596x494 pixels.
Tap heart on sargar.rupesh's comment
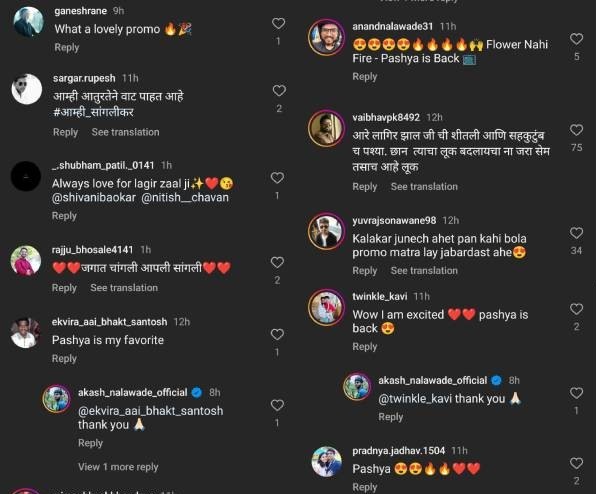279,90
